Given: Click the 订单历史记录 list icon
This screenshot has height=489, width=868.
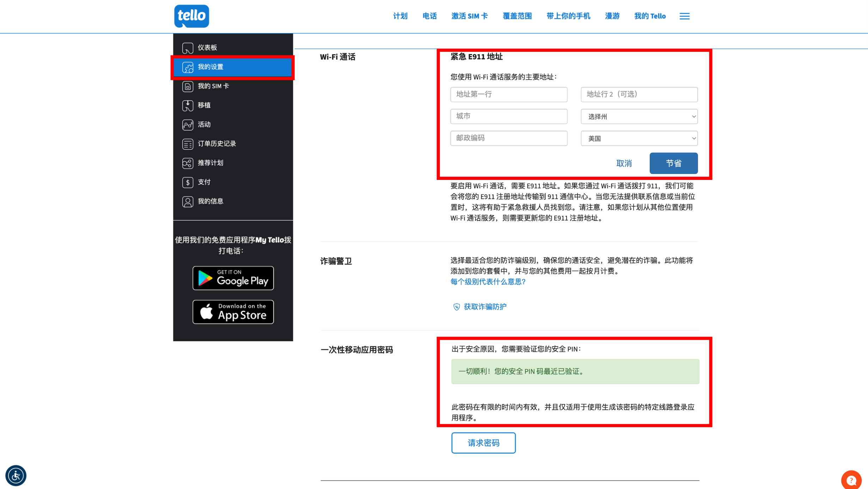Looking at the screenshot, I should (188, 144).
